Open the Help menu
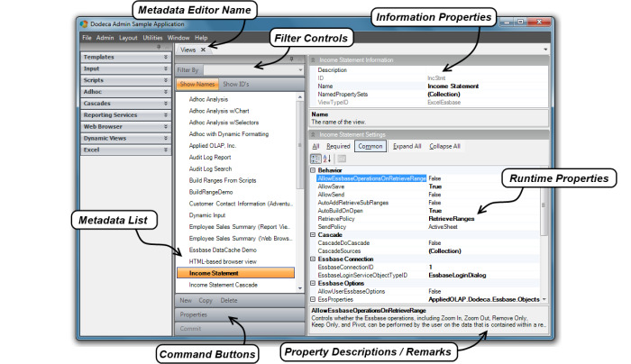Image resolution: width=631 pixels, height=364 pixels. pyautogui.click(x=201, y=38)
